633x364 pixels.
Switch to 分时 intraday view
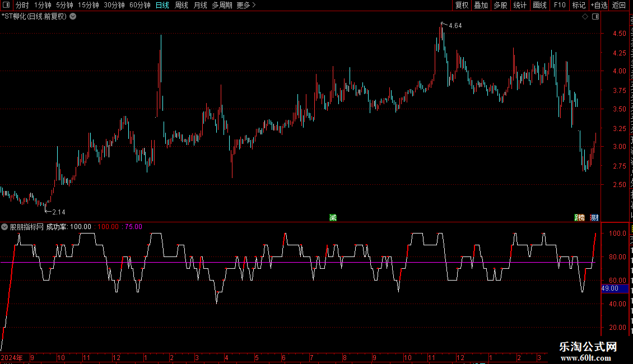22,5
